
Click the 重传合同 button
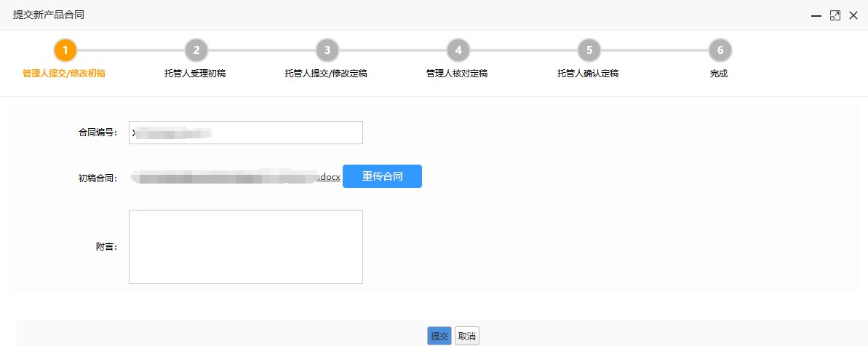[x=382, y=176]
